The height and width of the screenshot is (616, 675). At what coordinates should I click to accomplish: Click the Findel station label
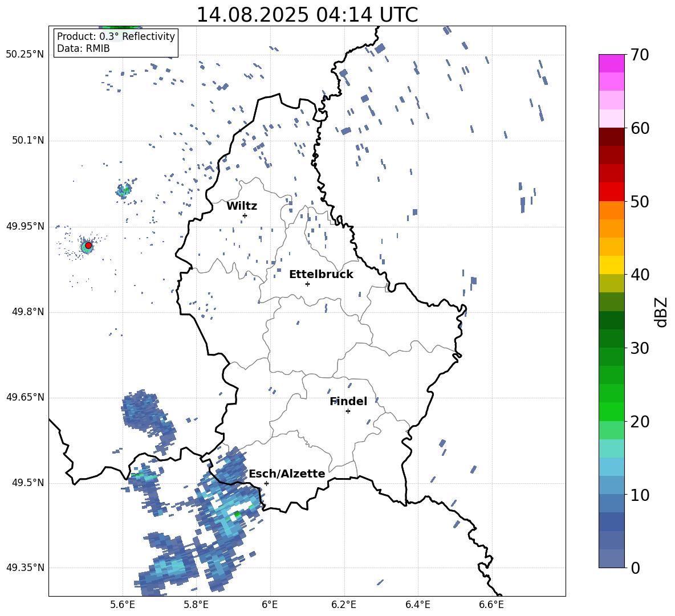pos(348,401)
